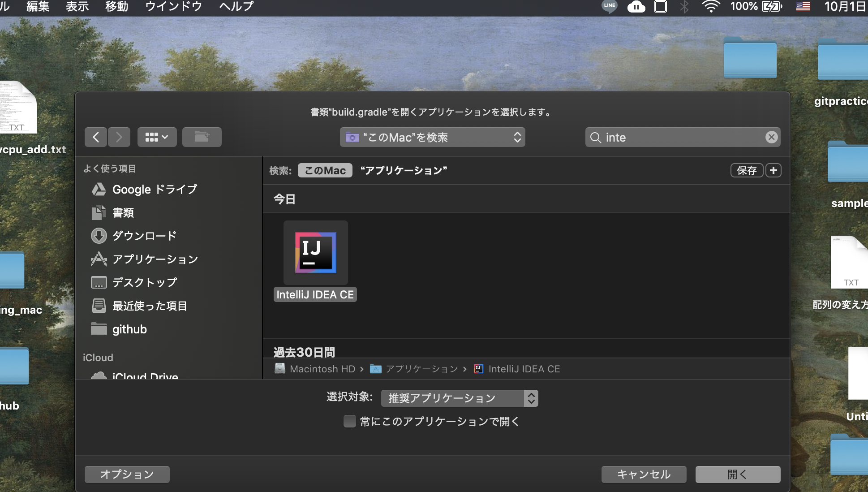This screenshot has height=492, width=868.
Task: Open the 推奨アプリケーション selection dropdown
Action: pyautogui.click(x=460, y=398)
